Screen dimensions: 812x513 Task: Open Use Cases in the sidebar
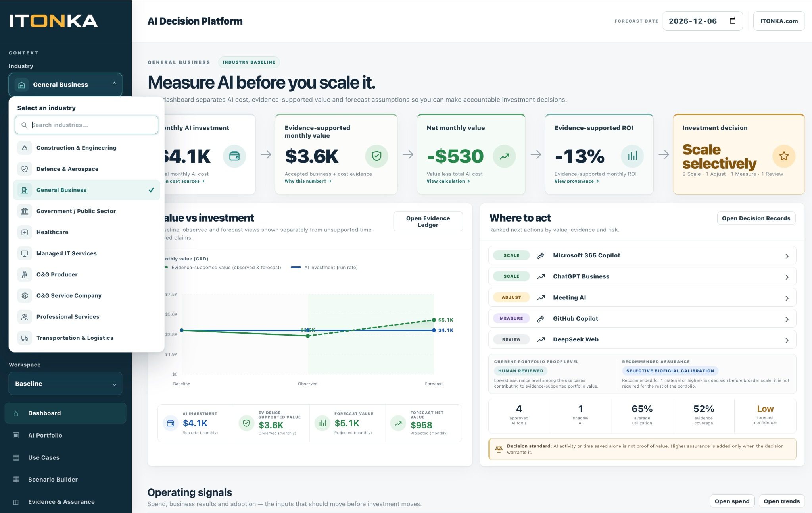point(65,457)
